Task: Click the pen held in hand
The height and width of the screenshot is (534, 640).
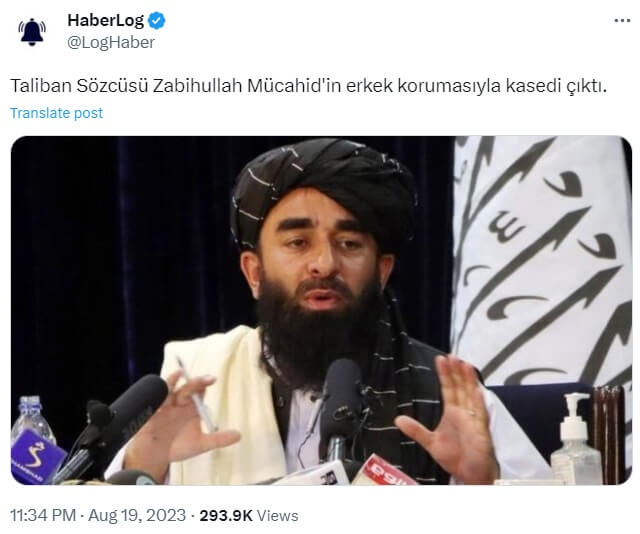Action: click(197, 394)
